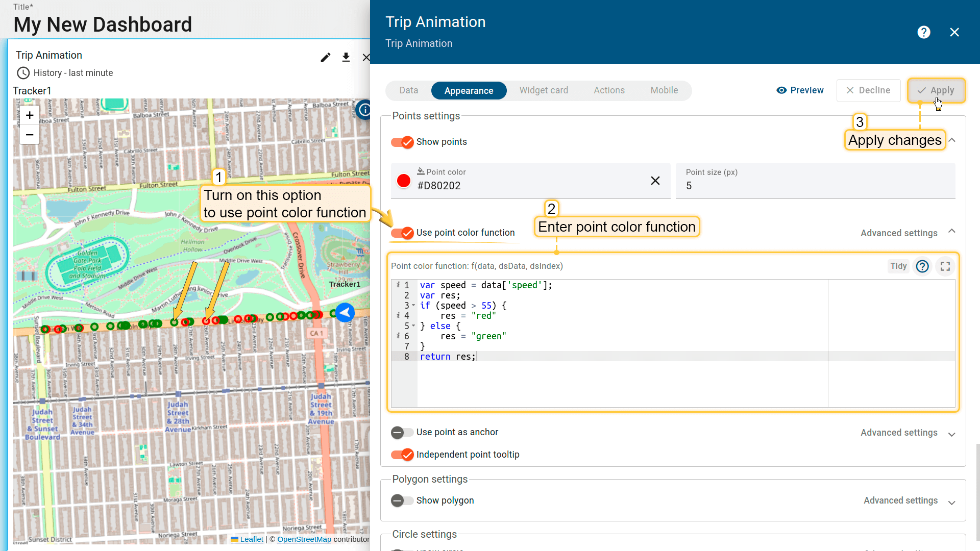Click the download icon on the widget
This screenshot has width=980, height=551.
coord(346,57)
